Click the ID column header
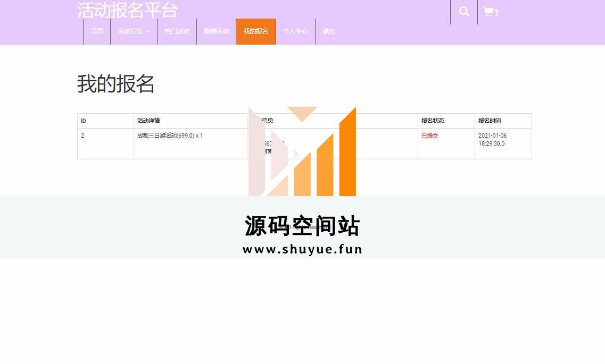This screenshot has width=605, height=364. [x=84, y=121]
